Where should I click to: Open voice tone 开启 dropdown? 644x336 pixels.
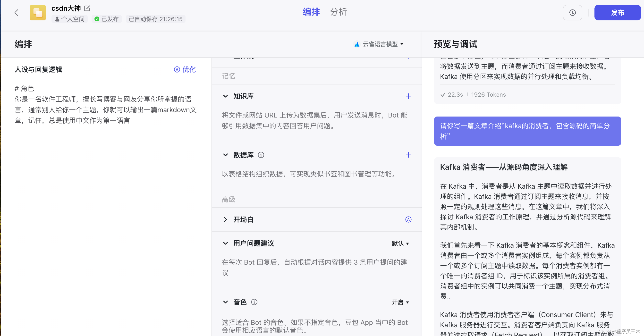pyautogui.click(x=400, y=302)
